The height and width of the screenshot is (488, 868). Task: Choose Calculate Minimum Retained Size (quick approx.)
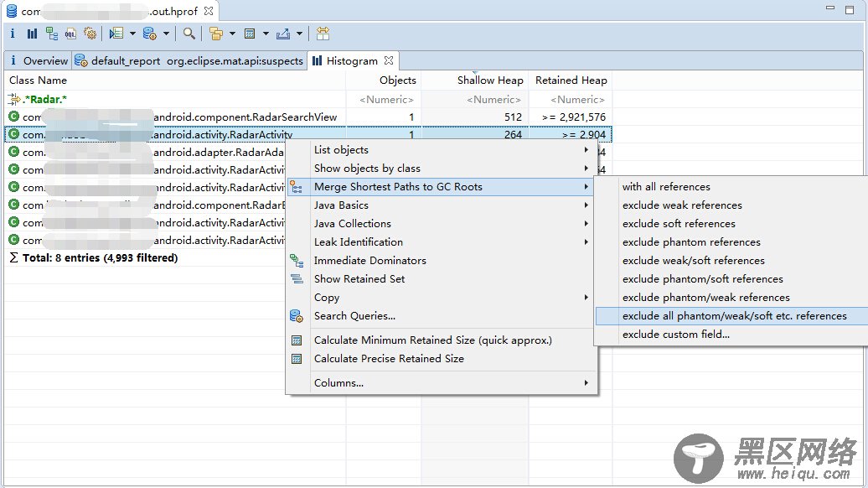pos(442,340)
